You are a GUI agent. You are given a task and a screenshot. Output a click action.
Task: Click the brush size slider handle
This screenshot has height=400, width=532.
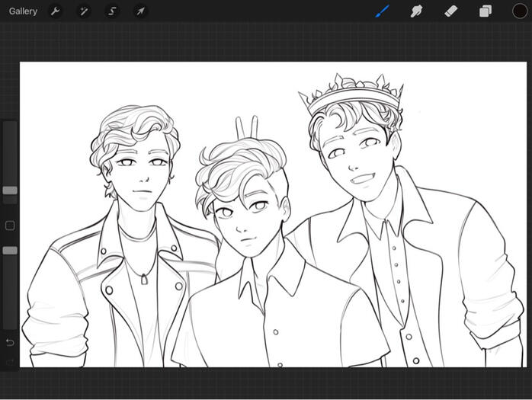pos(10,190)
